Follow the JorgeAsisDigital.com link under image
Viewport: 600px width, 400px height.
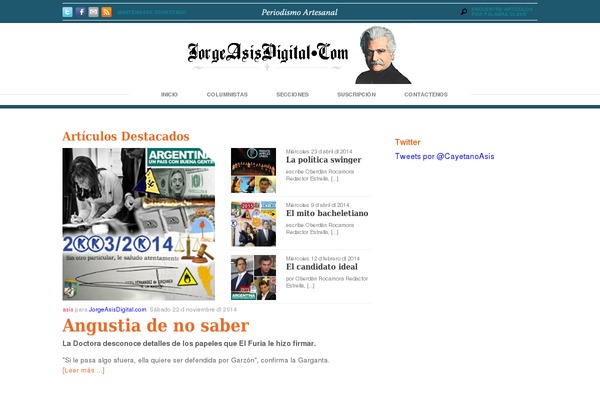coord(117,310)
